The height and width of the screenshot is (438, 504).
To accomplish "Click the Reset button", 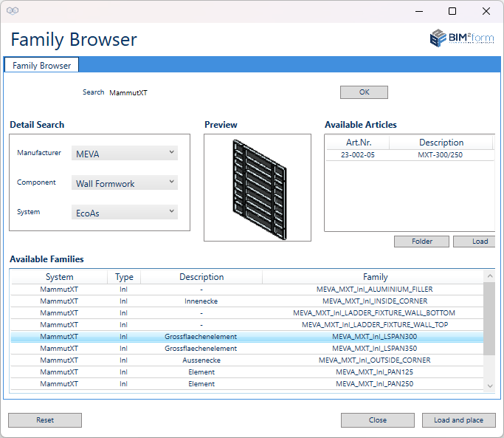I will click(x=45, y=420).
